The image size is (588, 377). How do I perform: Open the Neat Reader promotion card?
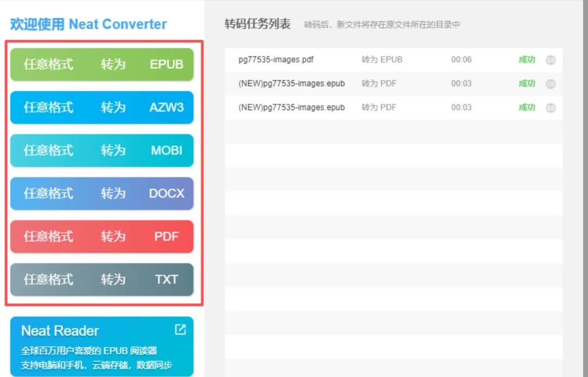tap(102, 347)
